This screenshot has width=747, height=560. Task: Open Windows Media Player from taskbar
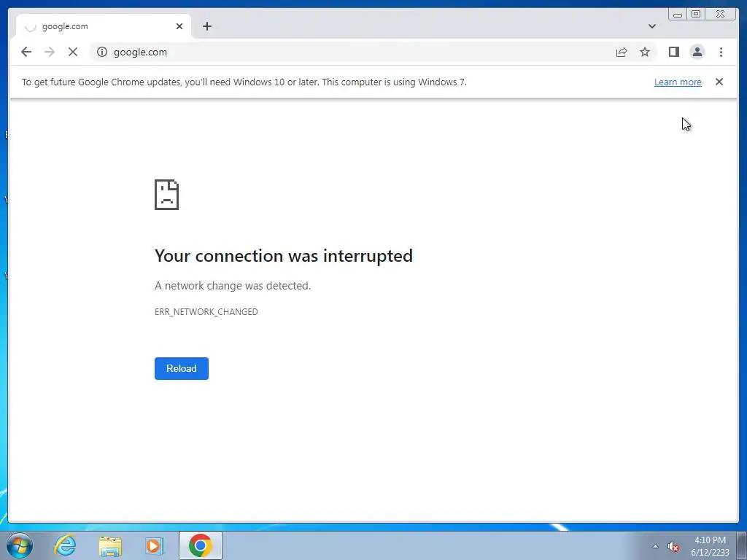154,545
